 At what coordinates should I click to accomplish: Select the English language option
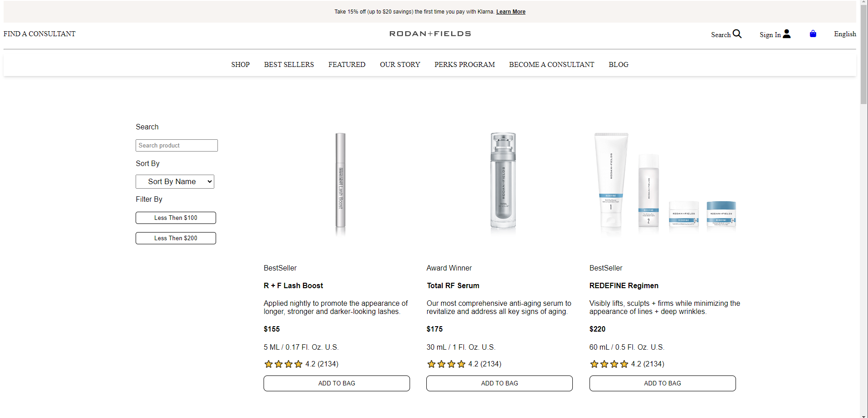click(x=844, y=34)
